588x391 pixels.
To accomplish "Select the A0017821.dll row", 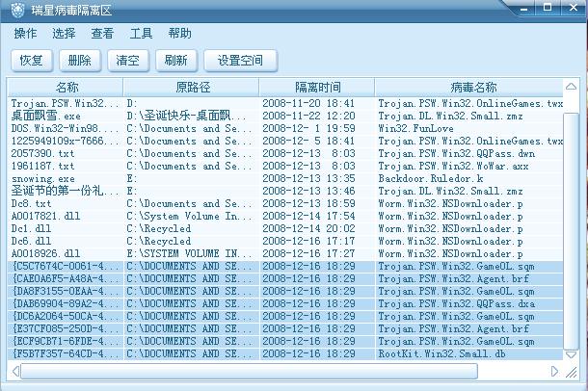I will point(285,216).
